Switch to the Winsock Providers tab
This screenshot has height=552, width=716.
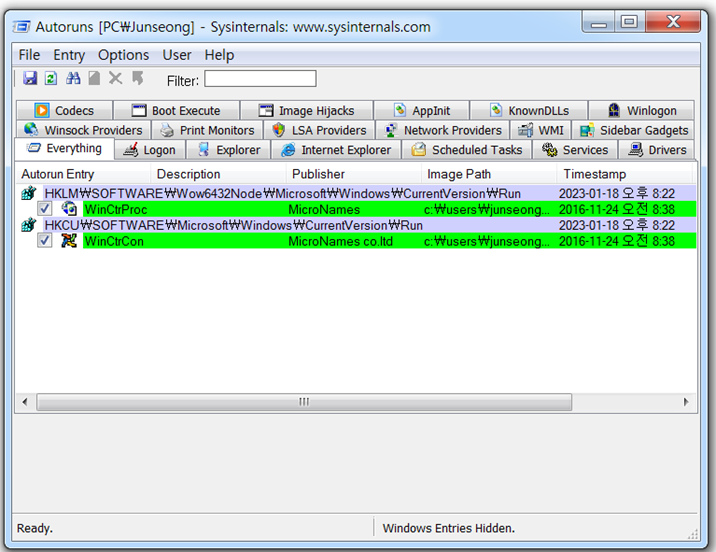click(x=84, y=130)
